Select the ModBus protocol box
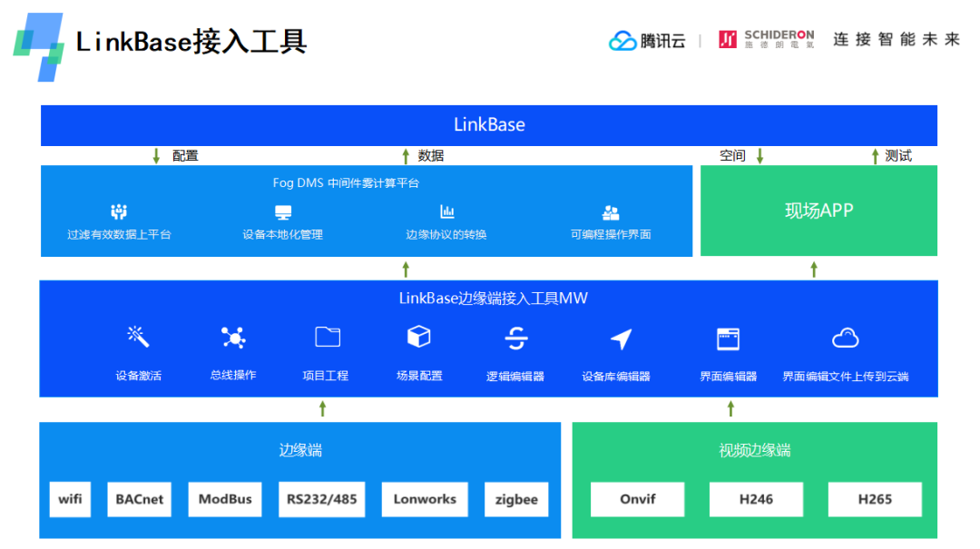This screenshot has height=549, width=980. tap(225, 499)
